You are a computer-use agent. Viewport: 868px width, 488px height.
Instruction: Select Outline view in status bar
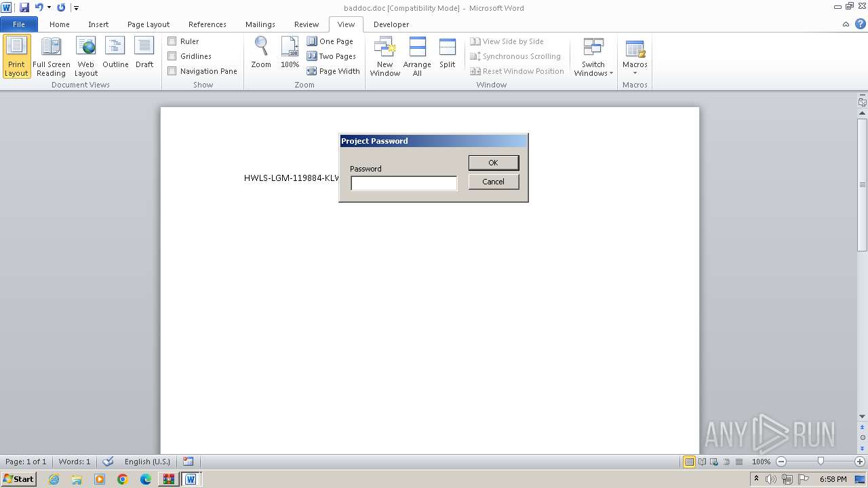726,462
